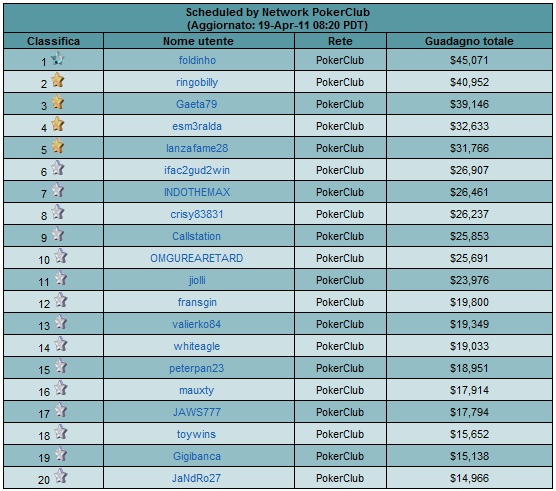Click the gold star beside rank 5
Image resolution: width=556 pixels, height=491 pixels.
pos(57,146)
